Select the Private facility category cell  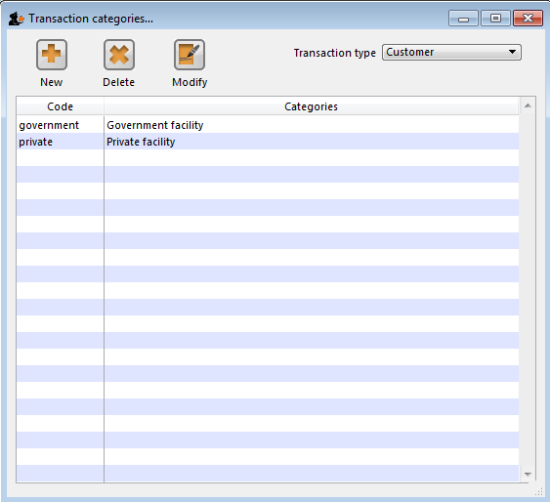(311, 142)
